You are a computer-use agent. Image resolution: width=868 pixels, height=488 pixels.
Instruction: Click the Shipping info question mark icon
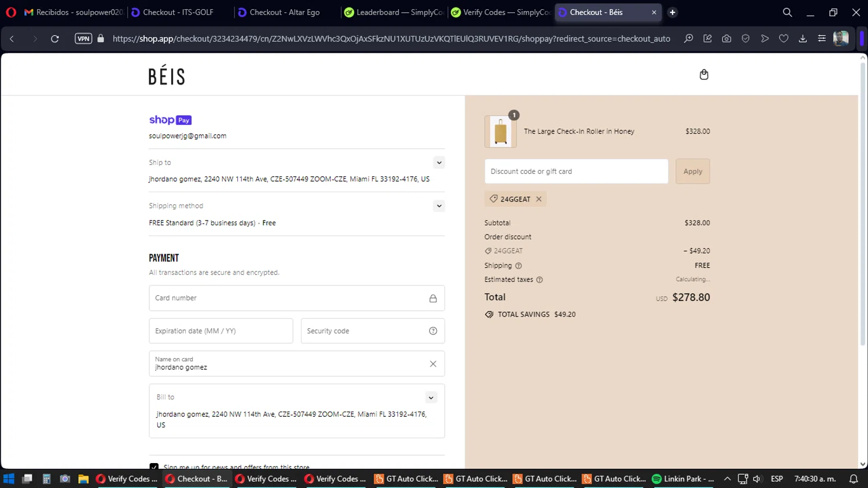[518, 266]
